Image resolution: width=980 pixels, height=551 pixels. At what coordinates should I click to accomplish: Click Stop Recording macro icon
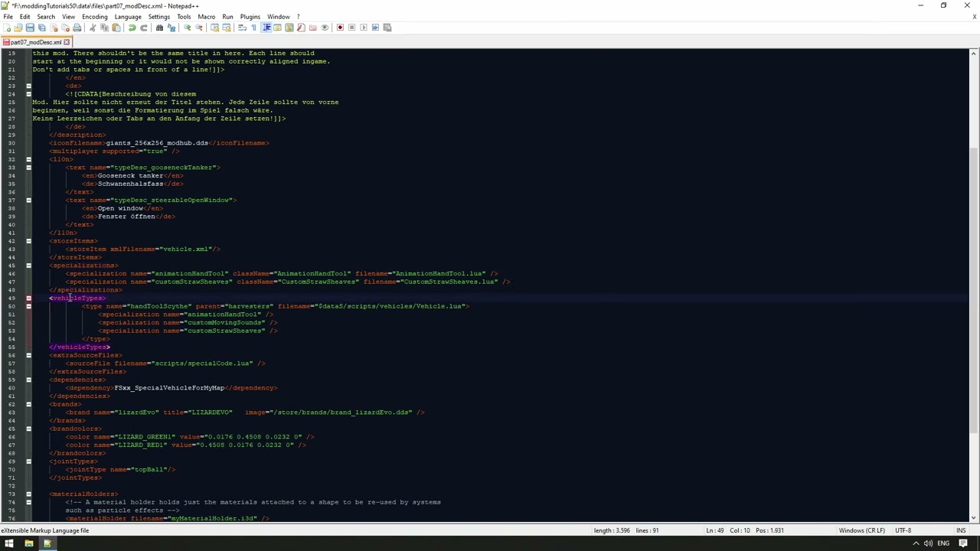point(351,28)
